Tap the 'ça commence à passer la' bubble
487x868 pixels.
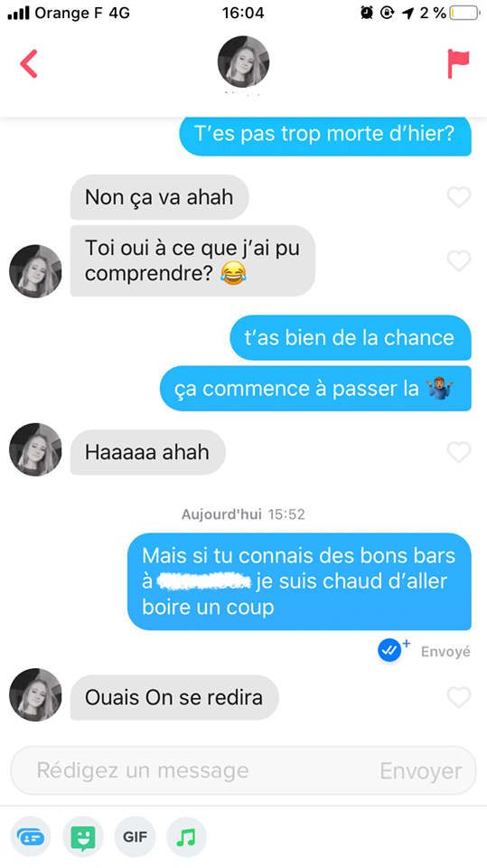tap(315, 389)
